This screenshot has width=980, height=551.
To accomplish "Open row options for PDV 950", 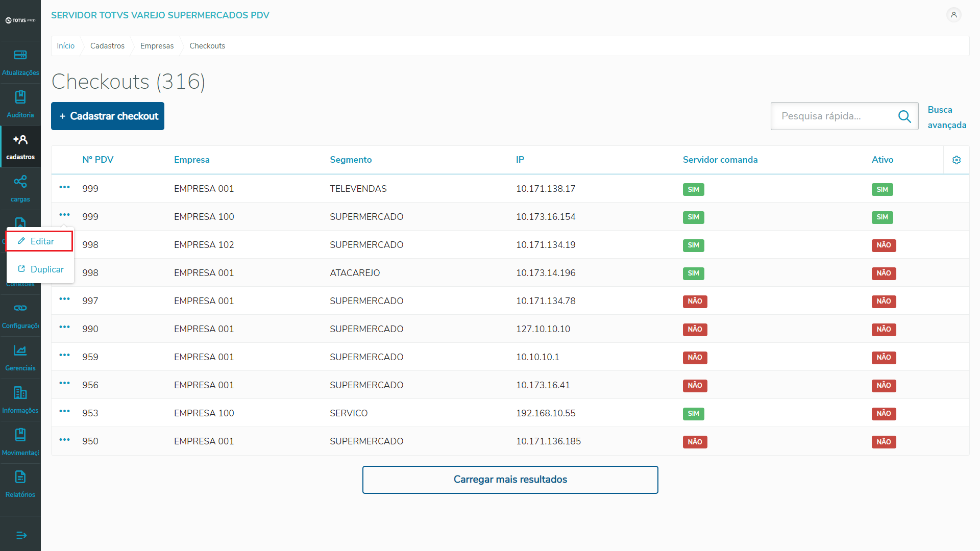I will pos(64,440).
